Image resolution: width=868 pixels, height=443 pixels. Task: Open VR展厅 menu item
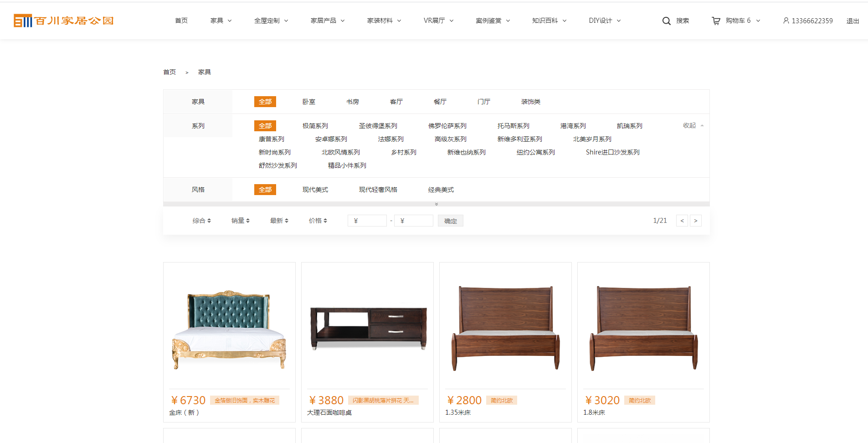(438, 21)
